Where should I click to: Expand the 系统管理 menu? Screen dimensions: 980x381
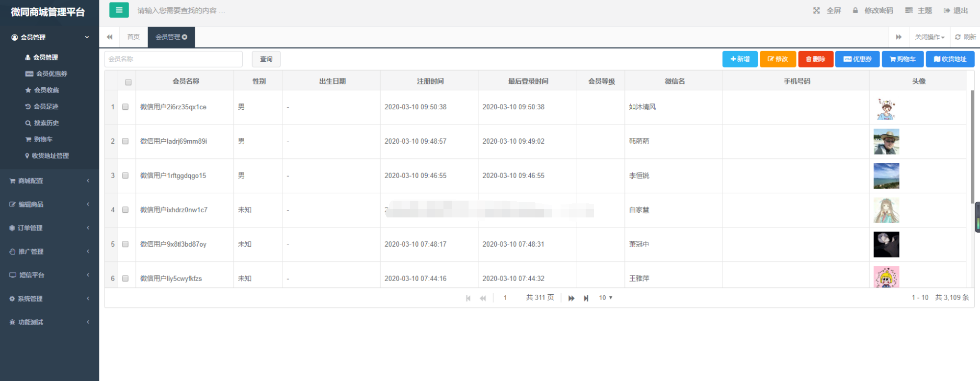[x=50, y=298]
